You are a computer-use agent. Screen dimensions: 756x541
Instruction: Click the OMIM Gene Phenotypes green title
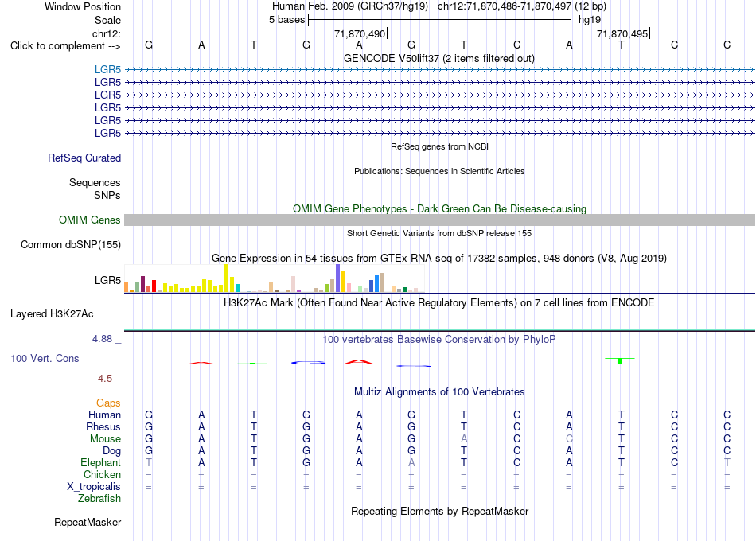(x=439, y=208)
